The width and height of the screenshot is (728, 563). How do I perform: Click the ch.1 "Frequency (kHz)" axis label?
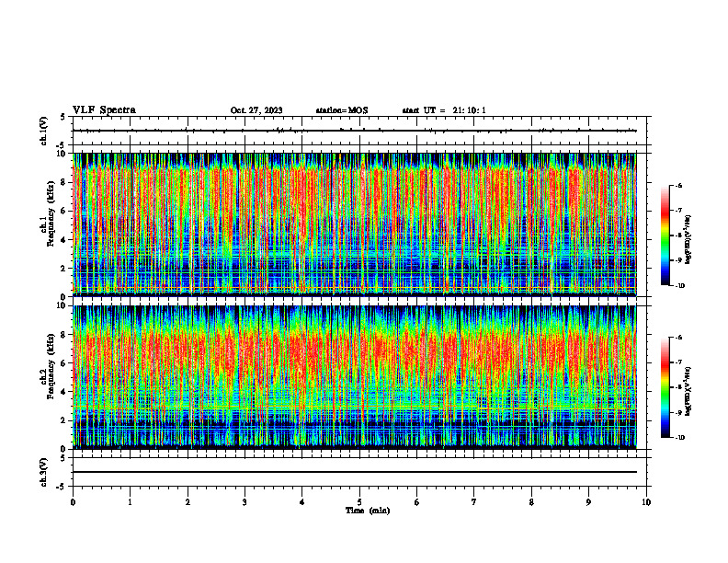tap(51, 213)
